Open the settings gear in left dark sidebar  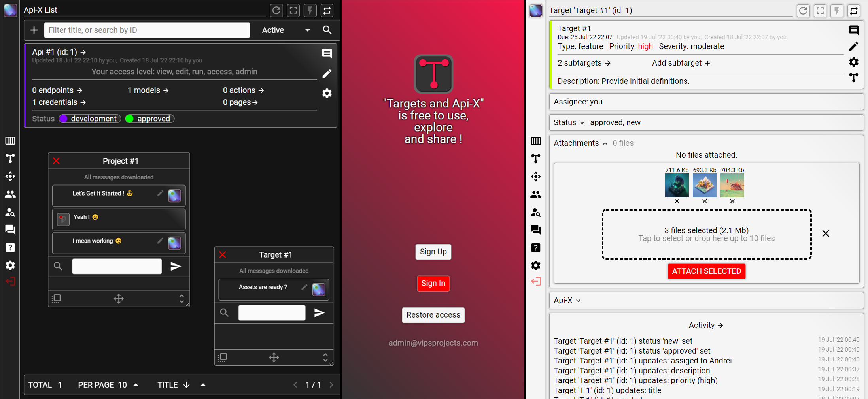point(10,265)
